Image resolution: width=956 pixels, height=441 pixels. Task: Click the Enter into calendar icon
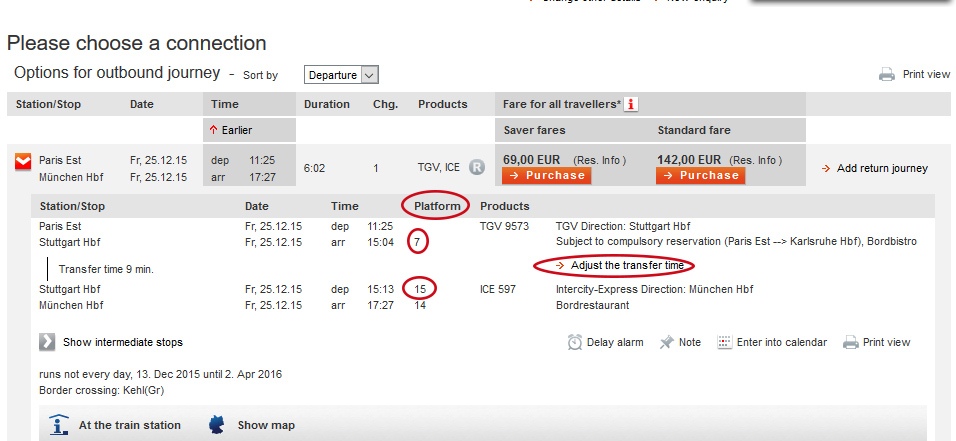[x=724, y=342]
